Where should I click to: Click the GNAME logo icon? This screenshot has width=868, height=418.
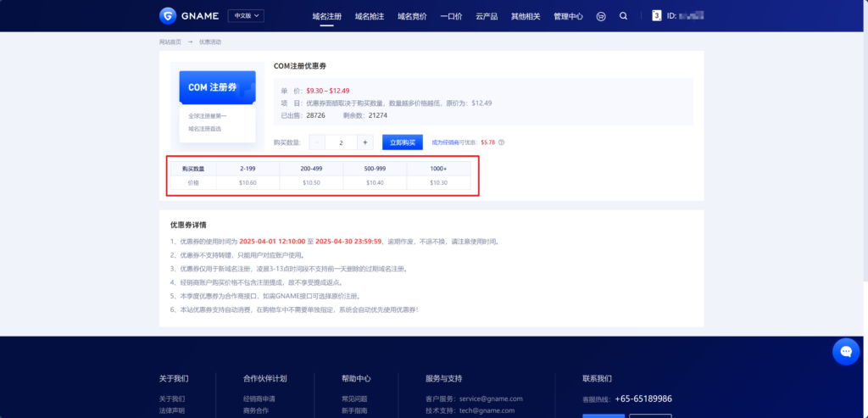(x=168, y=15)
